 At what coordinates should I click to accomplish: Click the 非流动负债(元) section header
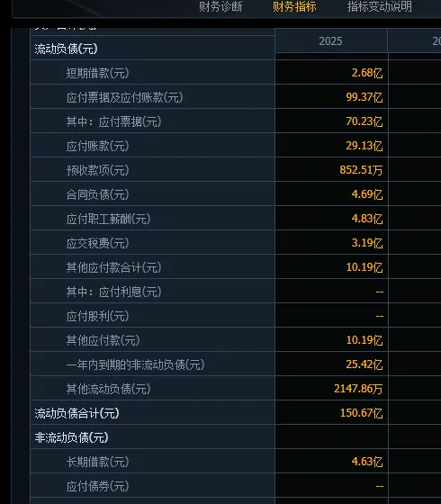tap(71, 437)
